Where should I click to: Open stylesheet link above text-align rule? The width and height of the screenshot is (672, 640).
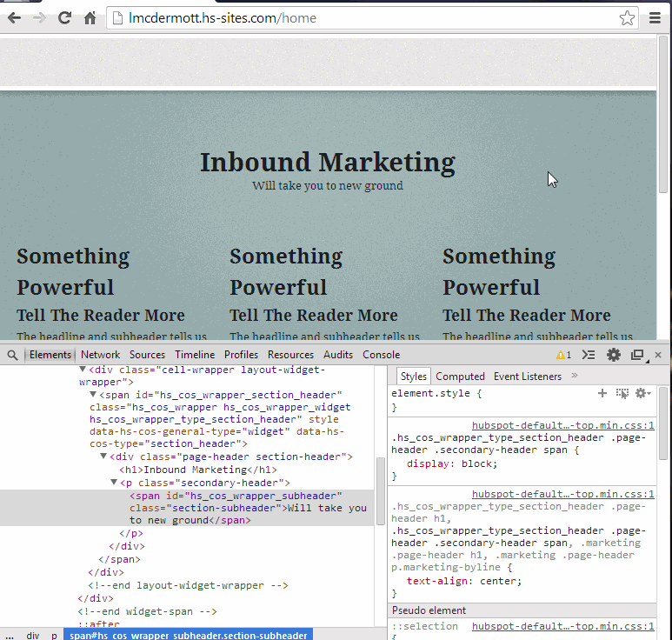tap(563, 494)
